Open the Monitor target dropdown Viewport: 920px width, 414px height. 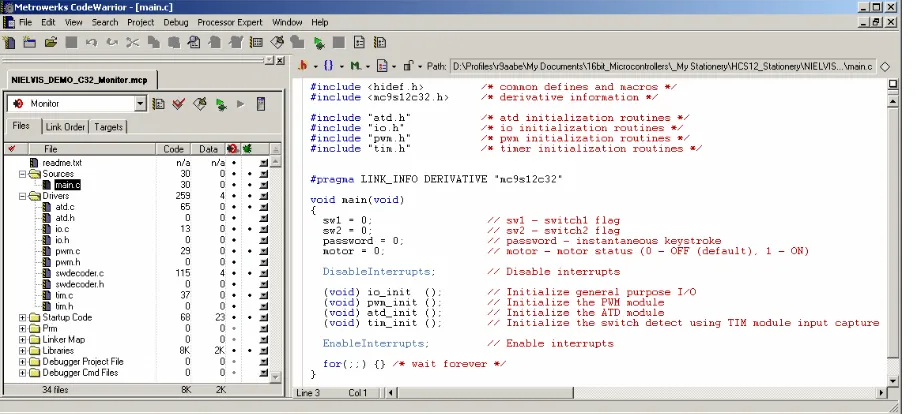coord(140,104)
